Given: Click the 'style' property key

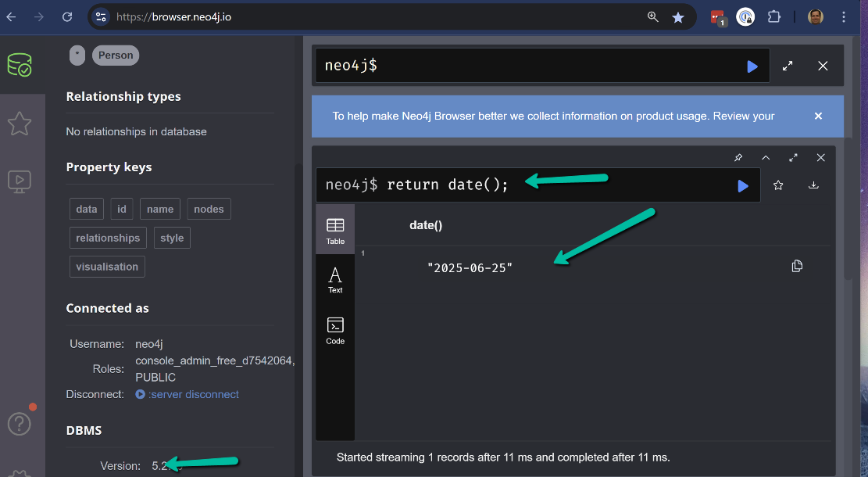Looking at the screenshot, I should point(172,238).
